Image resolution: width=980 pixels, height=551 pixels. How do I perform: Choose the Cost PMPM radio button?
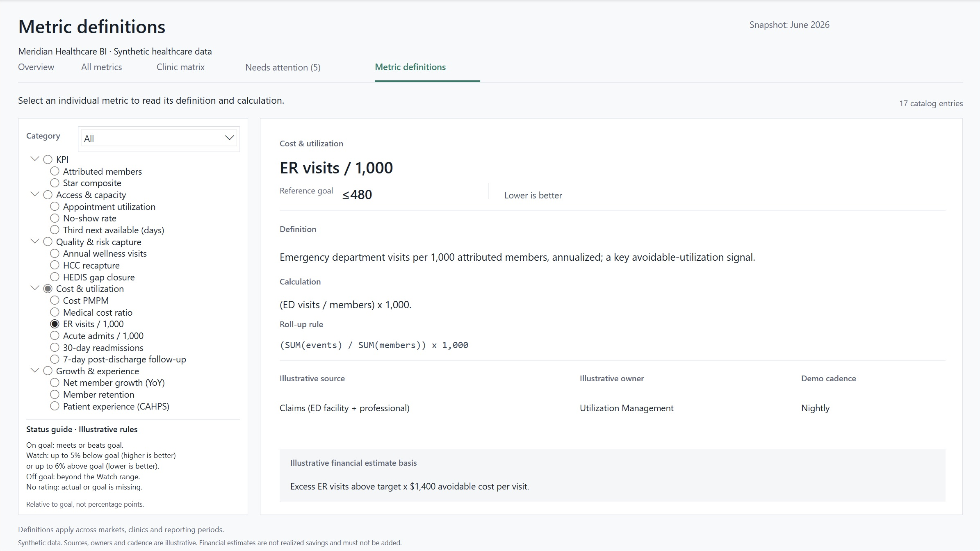55,301
